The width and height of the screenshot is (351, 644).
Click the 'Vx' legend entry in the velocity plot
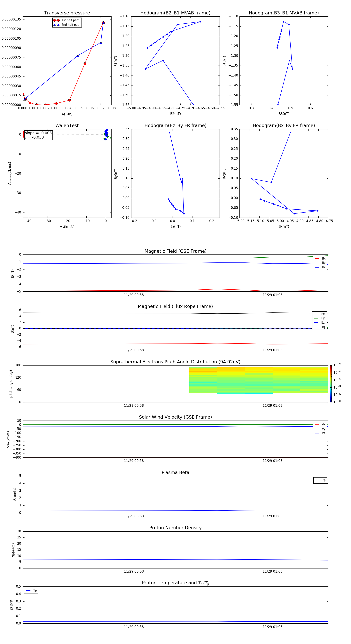[x=320, y=424]
